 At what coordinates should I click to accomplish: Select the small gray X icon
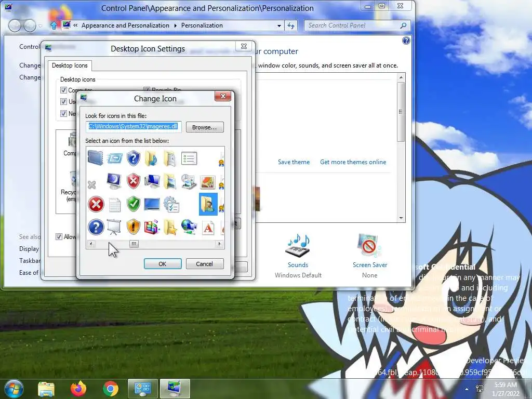pos(91,184)
